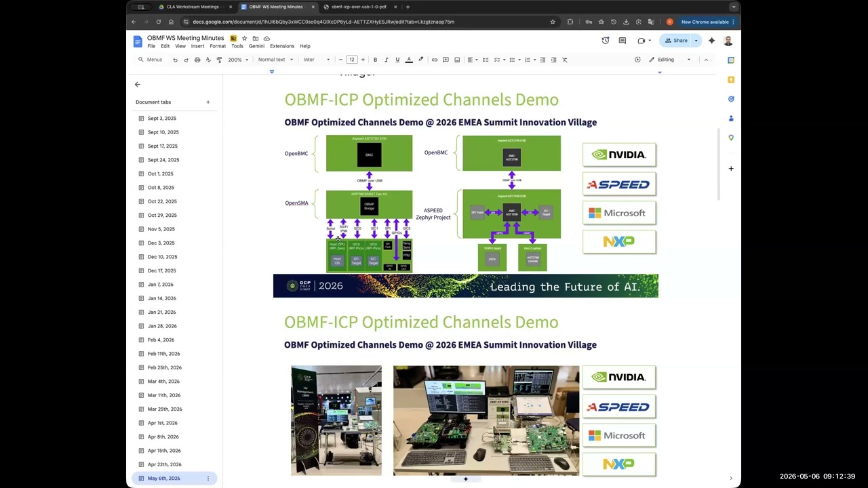Bookmark this page with the star icon
The width and height of the screenshot is (868, 488).
pyautogui.click(x=553, y=22)
